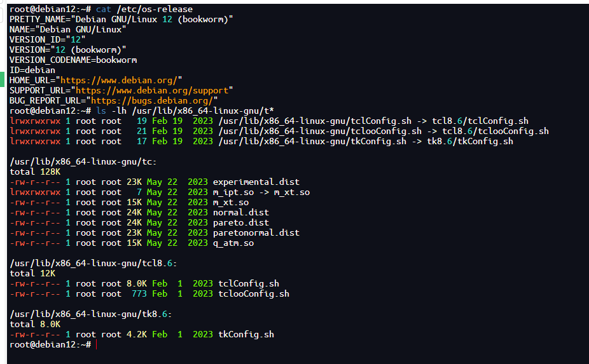This screenshot has width=589, height=364.
Task: Open the debian.org/support URL
Action: [x=152, y=90]
